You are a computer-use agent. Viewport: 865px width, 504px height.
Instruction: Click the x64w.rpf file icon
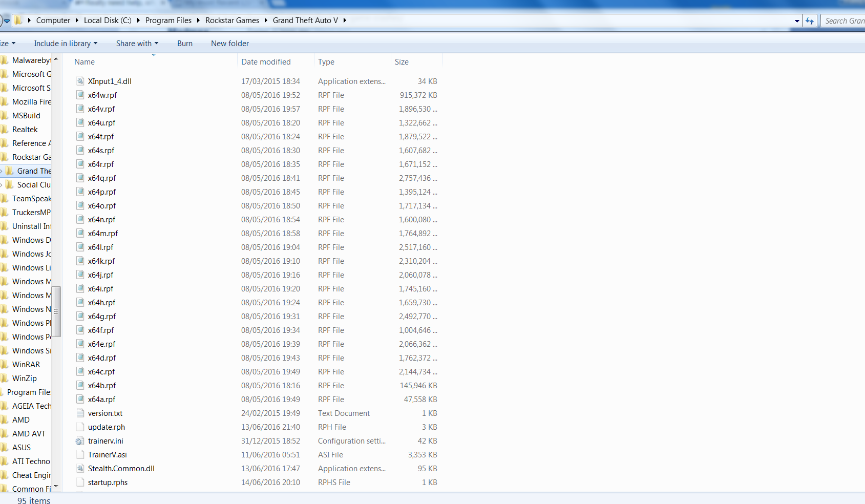tap(80, 95)
